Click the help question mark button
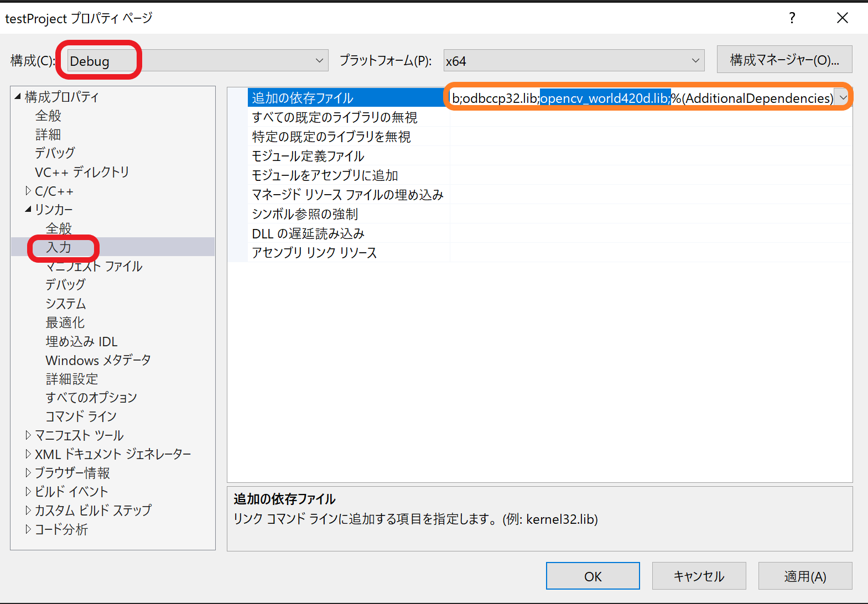Viewport: 868px width, 604px height. (792, 18)
